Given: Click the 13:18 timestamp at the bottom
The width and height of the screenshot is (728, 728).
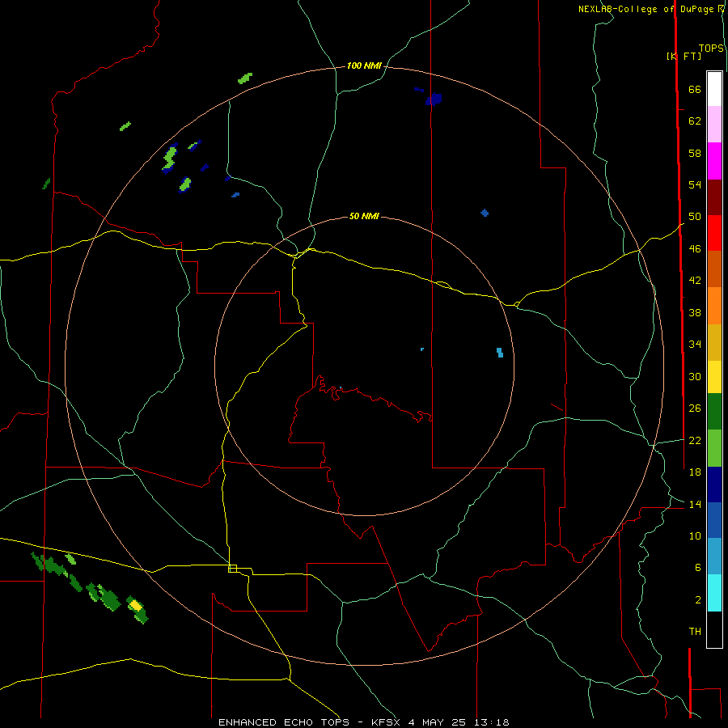Looking at the screenshot, I should pos(492,722).
